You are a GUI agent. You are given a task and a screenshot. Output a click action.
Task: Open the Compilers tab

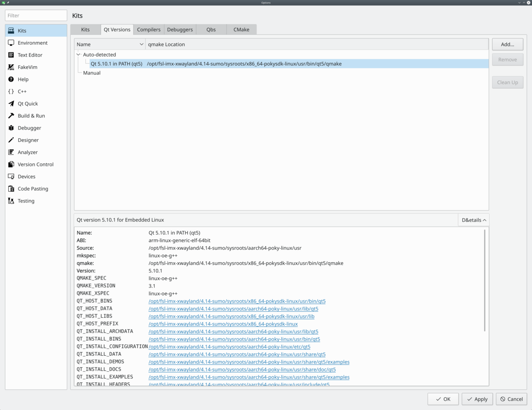coord(149,30)
